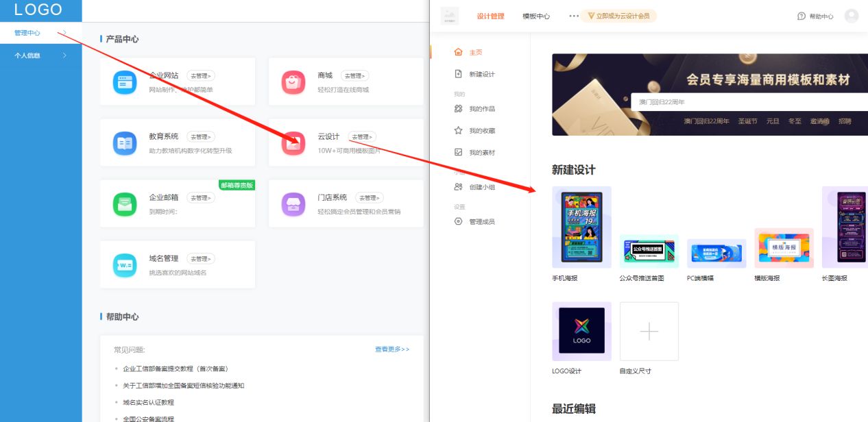Viewport: 868px width, 422px height.
Task: Click 去管理 button for 域名管理
Action: tap(200, 258)
